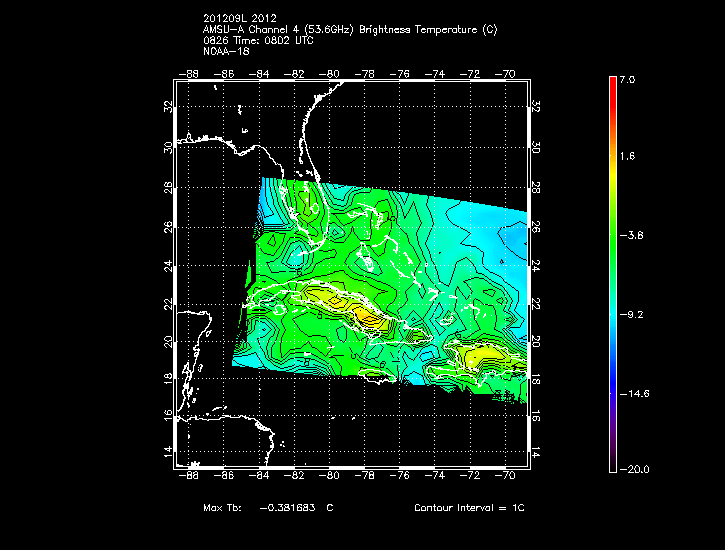
Task: Click the '-9.2' color bar label
Action: tap(632, 315)
